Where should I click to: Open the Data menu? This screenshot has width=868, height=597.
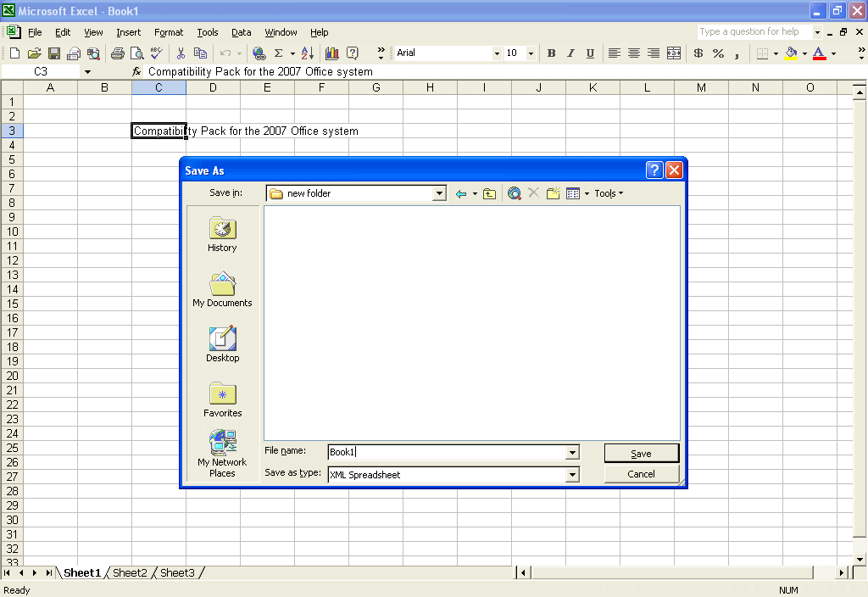(x=241, y=32)
